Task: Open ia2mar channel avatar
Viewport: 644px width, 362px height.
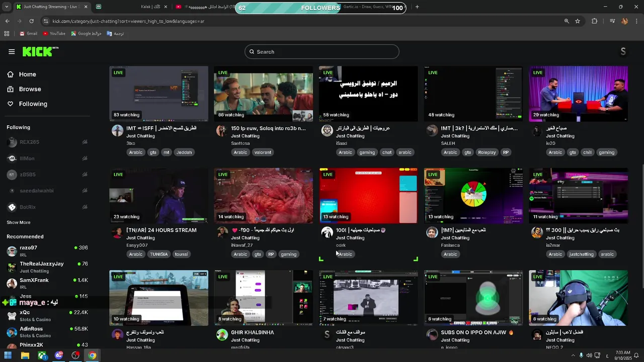Action: [x=537, y=232]
